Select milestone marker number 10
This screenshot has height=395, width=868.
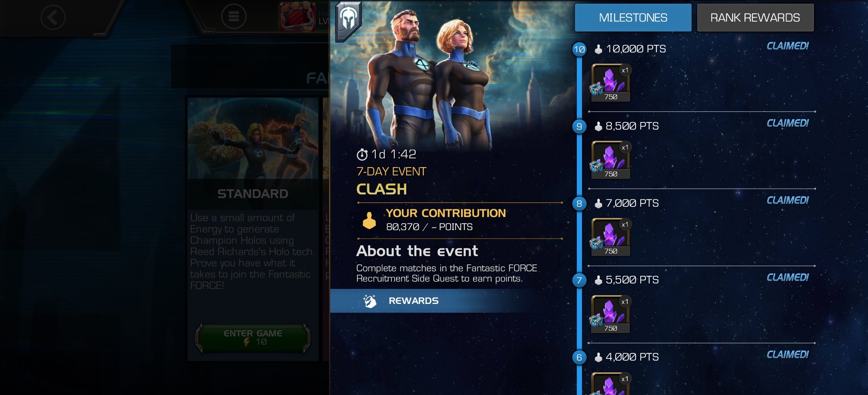pyautogui.click(x=579, y=49)
